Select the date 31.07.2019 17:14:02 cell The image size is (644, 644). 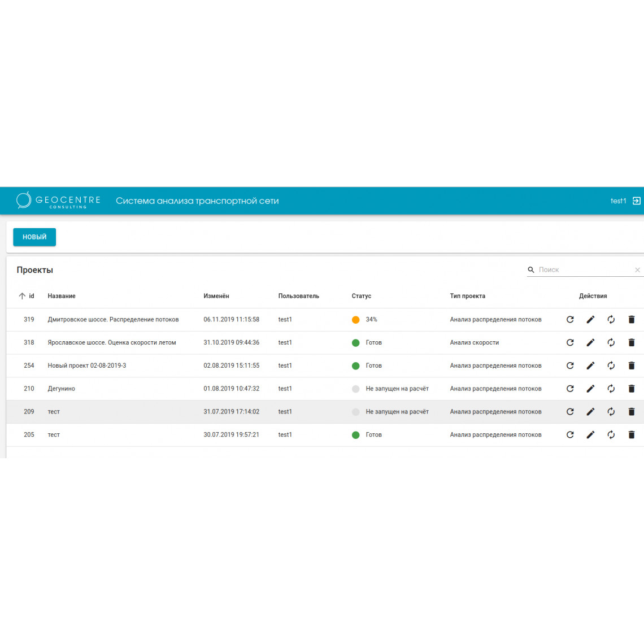click(x=231, y=411)
